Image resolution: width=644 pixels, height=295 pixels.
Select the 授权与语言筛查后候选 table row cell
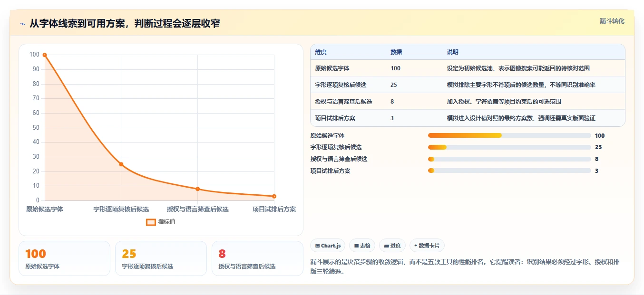[x=343, y=102]
